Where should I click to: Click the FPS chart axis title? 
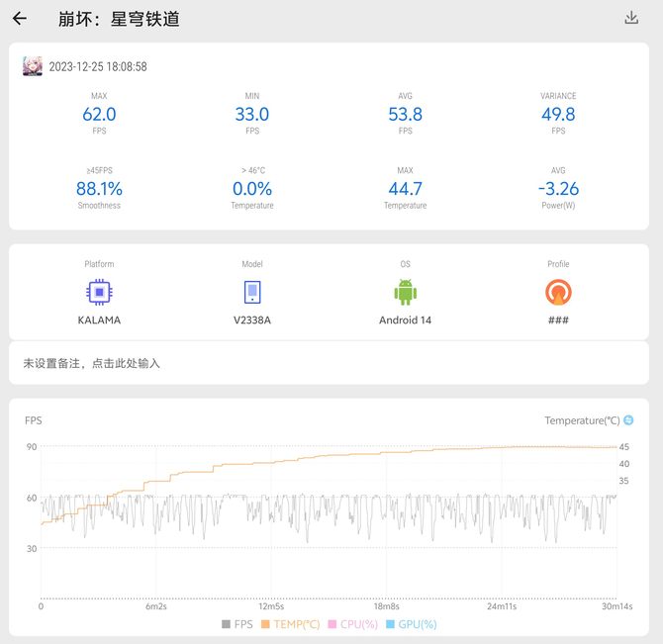34,420
